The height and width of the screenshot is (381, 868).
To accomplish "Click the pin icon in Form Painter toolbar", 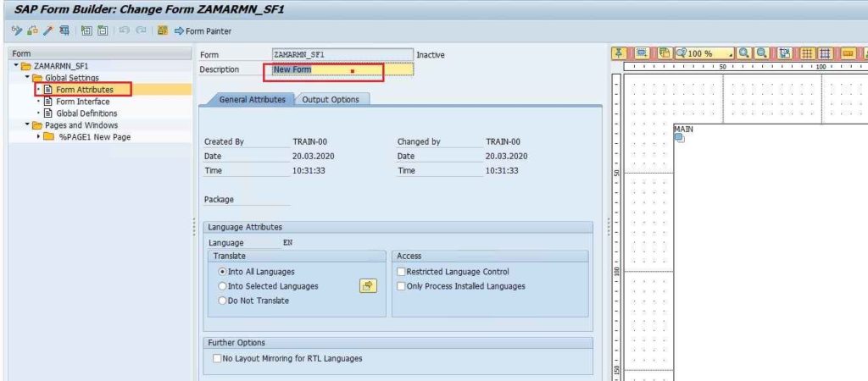I will coord(619,53).
